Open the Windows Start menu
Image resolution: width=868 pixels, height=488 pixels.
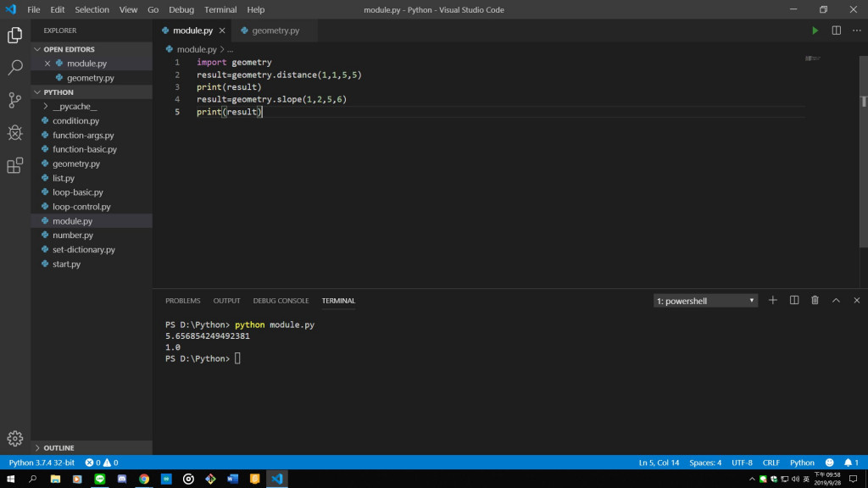10,480
